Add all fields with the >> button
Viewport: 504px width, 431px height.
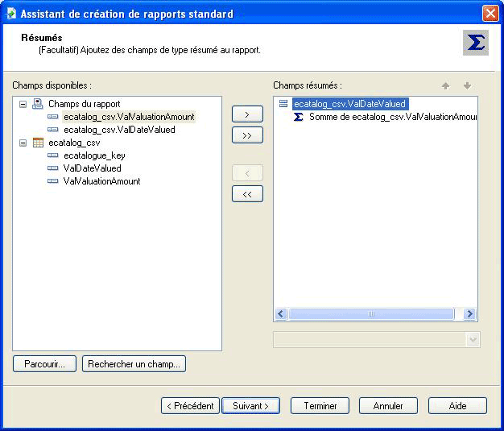[x=247, y=135]
